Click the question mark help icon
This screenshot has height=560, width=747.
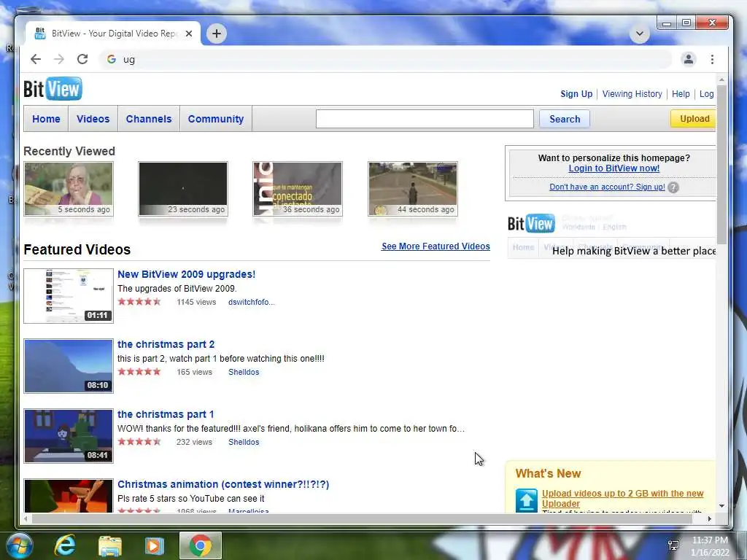[x=673, y=187]
